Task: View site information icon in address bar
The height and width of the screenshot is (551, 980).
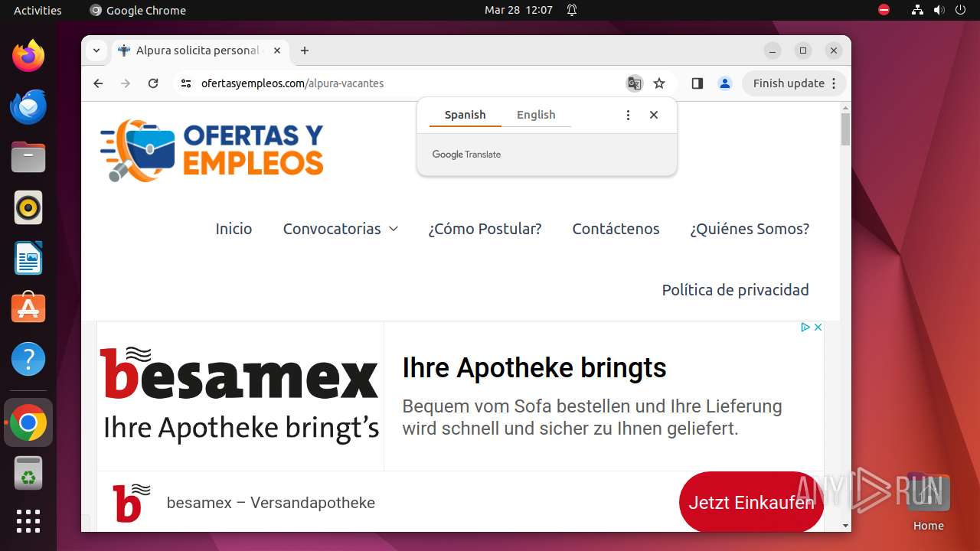Action: [185, 83]
